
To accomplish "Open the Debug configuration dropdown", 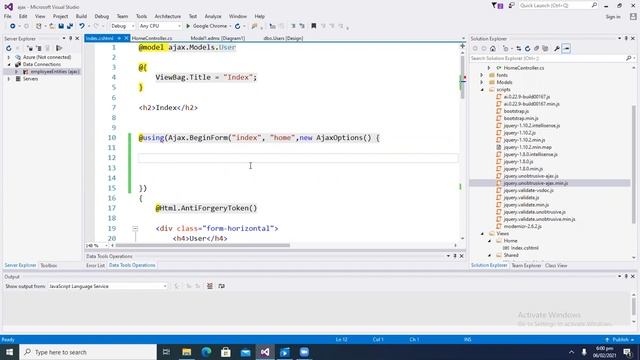I will coord(122,26).
